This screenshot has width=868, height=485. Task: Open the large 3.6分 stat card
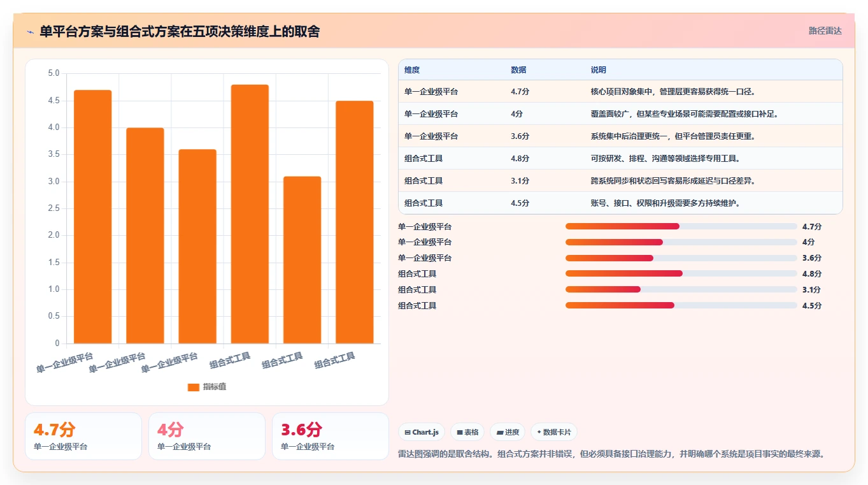(x=331, y=436)
